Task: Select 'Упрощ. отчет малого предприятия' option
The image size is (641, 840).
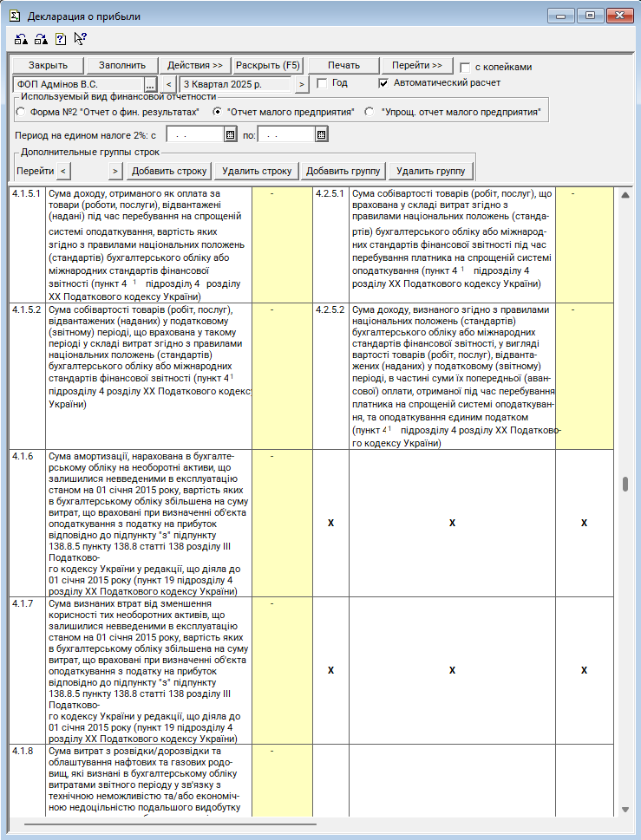Action: pyautogui.click(x=370, y=112)
